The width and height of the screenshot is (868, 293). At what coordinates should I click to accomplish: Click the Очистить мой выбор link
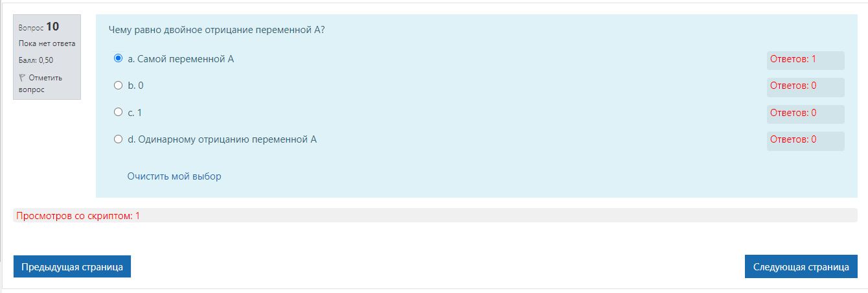tap(174, 176)
